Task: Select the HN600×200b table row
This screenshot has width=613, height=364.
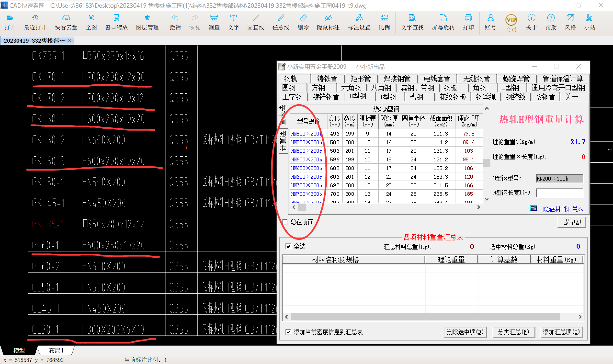Action: (x=386, y=168)
